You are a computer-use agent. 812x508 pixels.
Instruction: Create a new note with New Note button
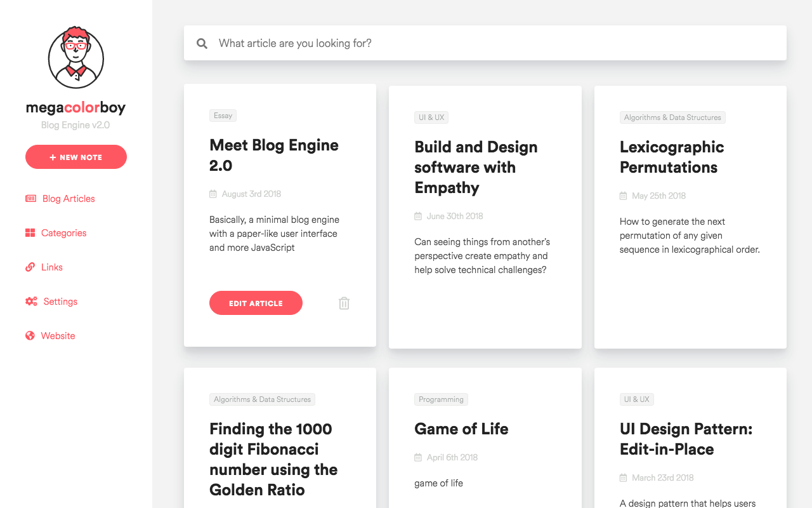[76, 157]
